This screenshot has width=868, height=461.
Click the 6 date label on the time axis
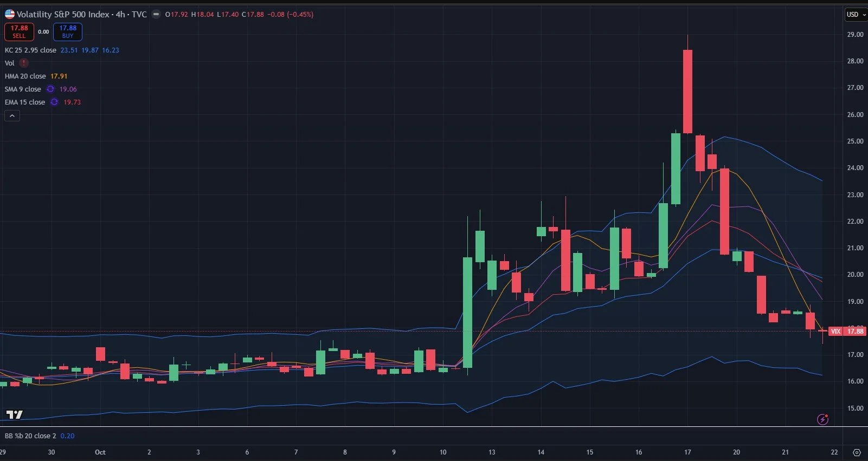click(x=247, y=452)
